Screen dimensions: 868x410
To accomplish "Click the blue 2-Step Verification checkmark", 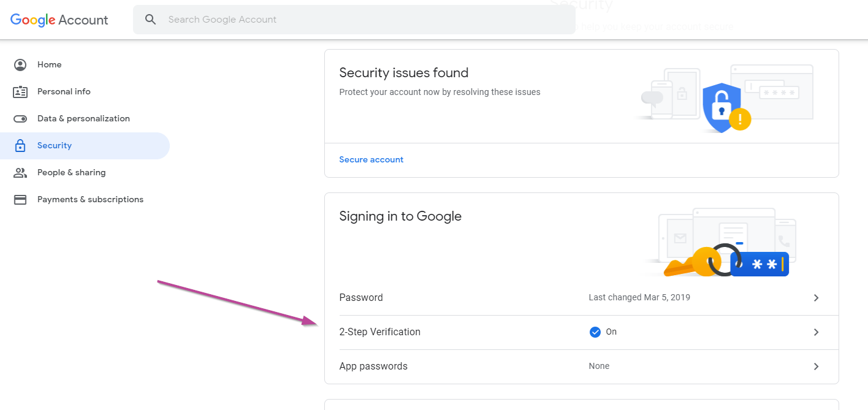I will pyautogui.click(x=595, y=332).
